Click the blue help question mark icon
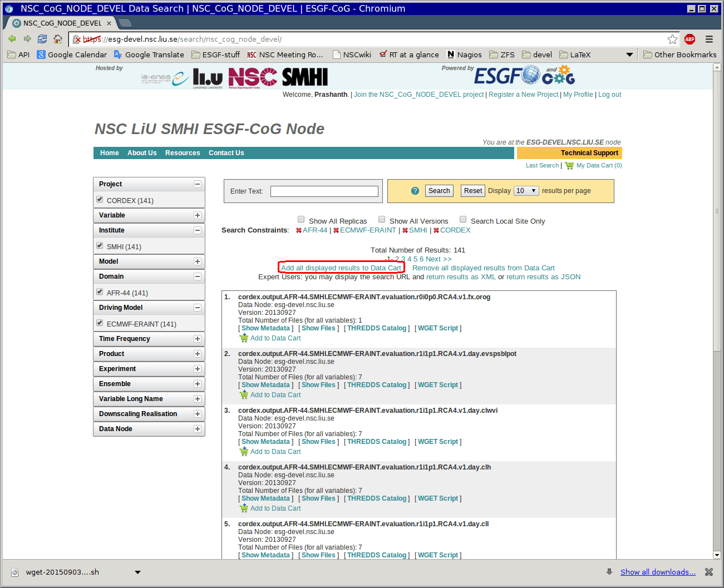The width and height of the screenshot is (724, 588). [x=415, y=191]
